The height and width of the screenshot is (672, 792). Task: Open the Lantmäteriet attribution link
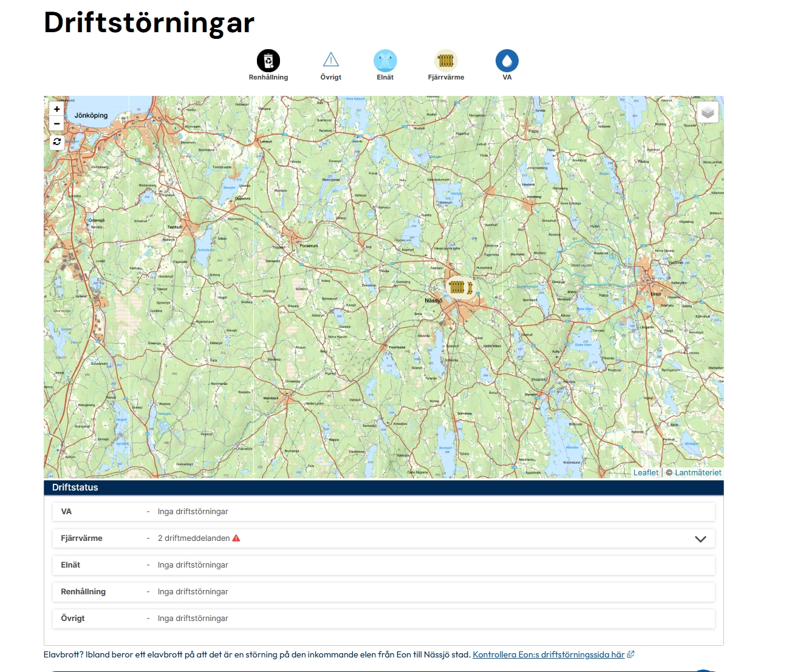[698, 473]
